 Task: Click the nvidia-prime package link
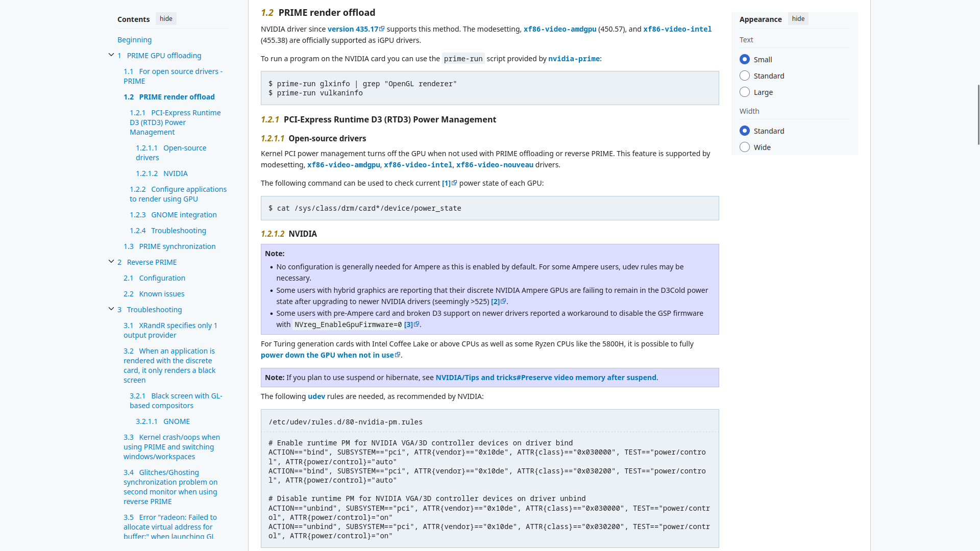[574, 59]
